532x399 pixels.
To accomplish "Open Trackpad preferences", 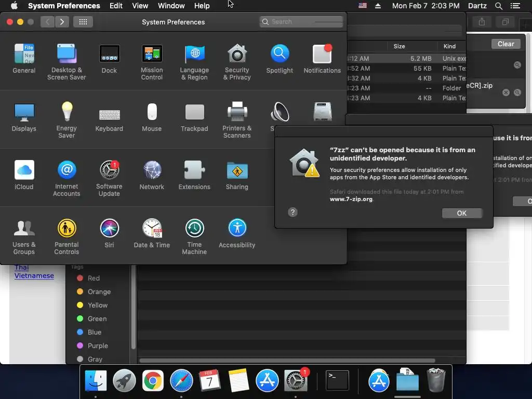I will 194,117.
